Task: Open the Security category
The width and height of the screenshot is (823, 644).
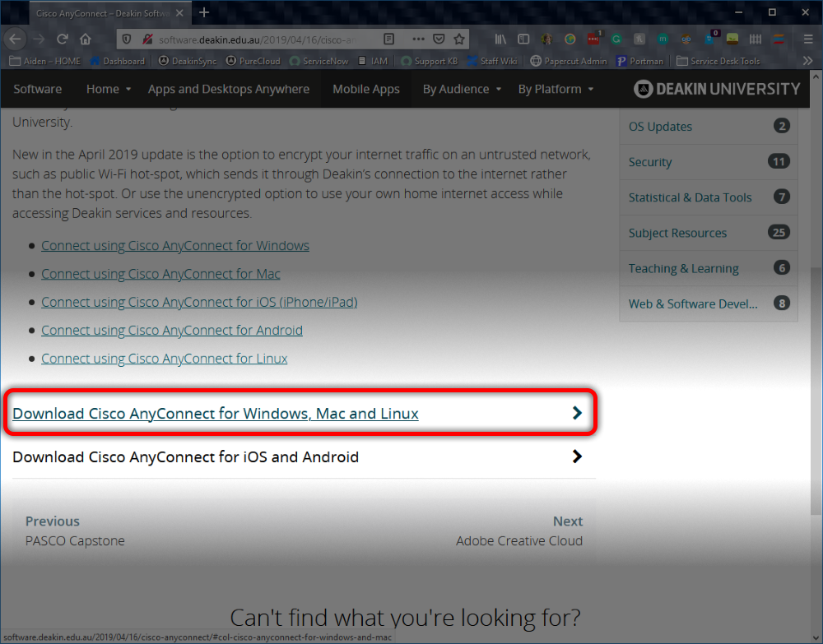Action: coord(709,162)
